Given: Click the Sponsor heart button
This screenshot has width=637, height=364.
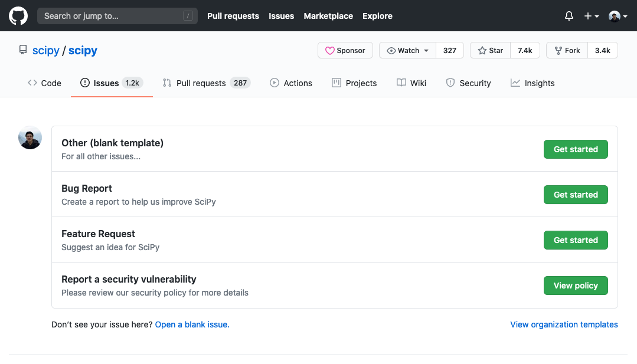Looking at the screenshot, I should 345,51.
